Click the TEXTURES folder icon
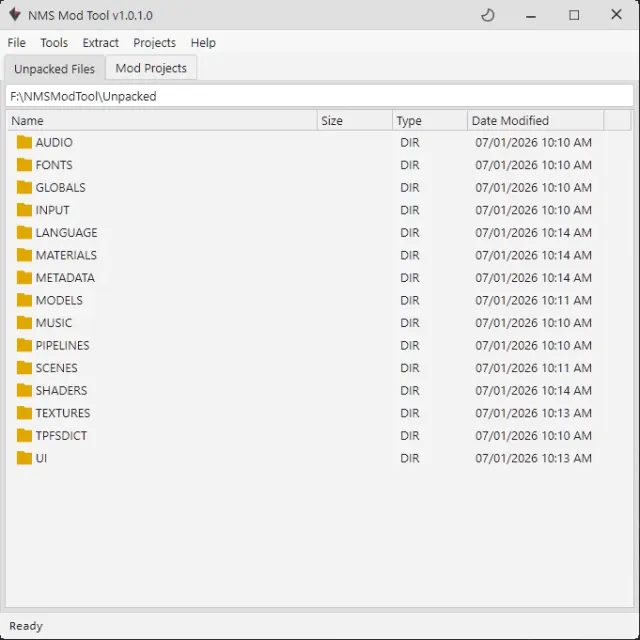Screen dimensions: 640x640 24,413
